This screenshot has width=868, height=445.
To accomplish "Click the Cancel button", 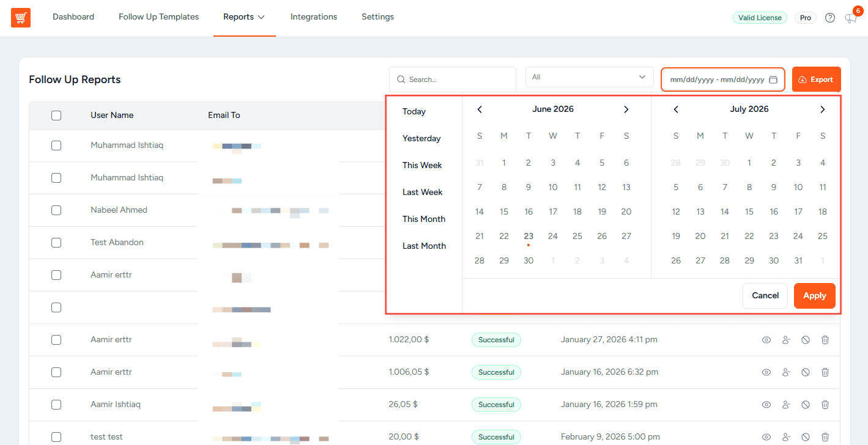I will pyautogui.click(x=765, y=296).
